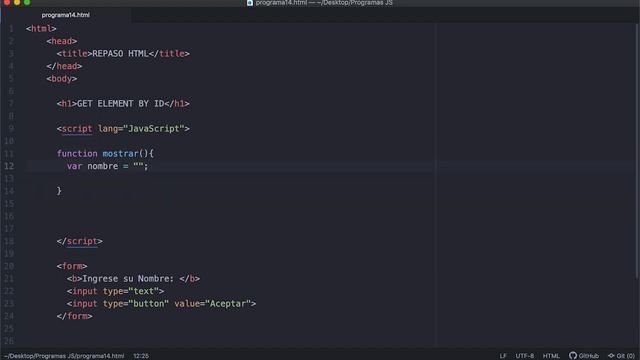
Task: Click the closing '</head>' tag
Action: point(64,66)
